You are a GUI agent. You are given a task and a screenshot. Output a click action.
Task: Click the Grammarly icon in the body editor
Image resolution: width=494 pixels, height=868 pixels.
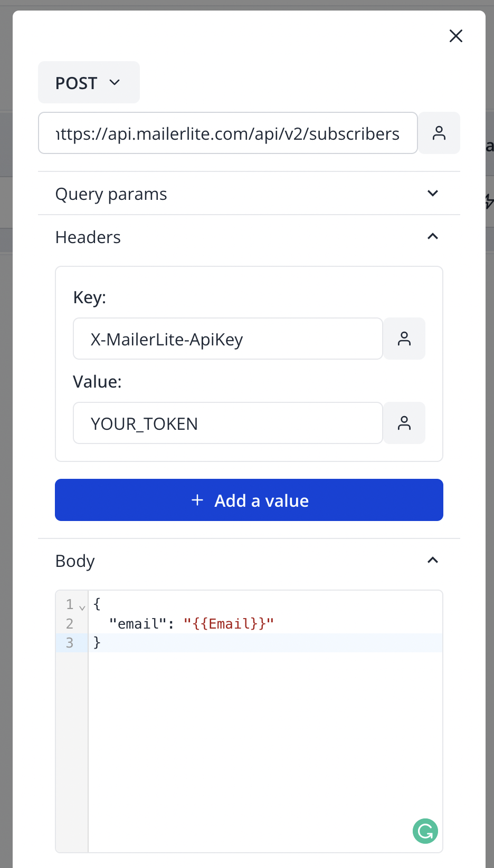pos(425,831)
